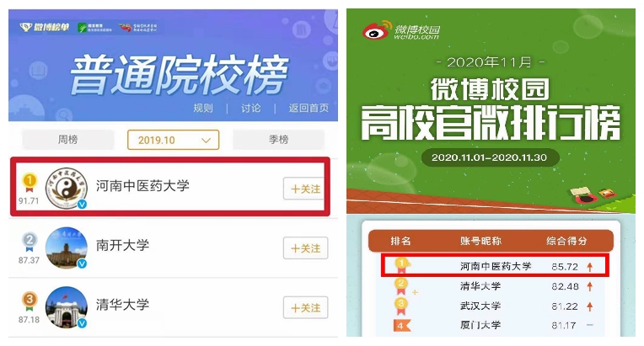The height and width of the screenshot is (346, 644).
Task: Click 返回首页 link
Action: tap(309, 109)
